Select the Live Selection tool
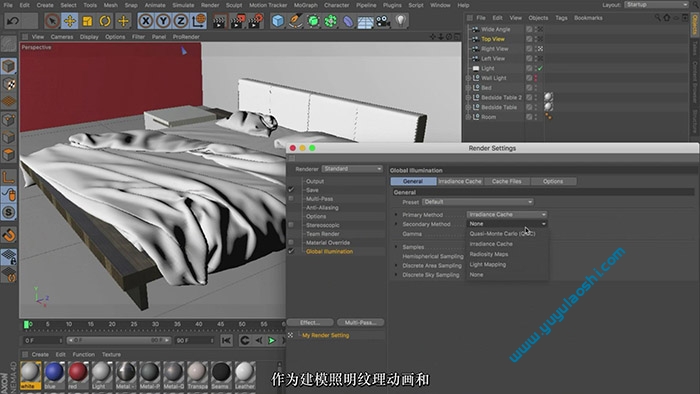Viewport: 700px width, 394px height. (52, 21)
